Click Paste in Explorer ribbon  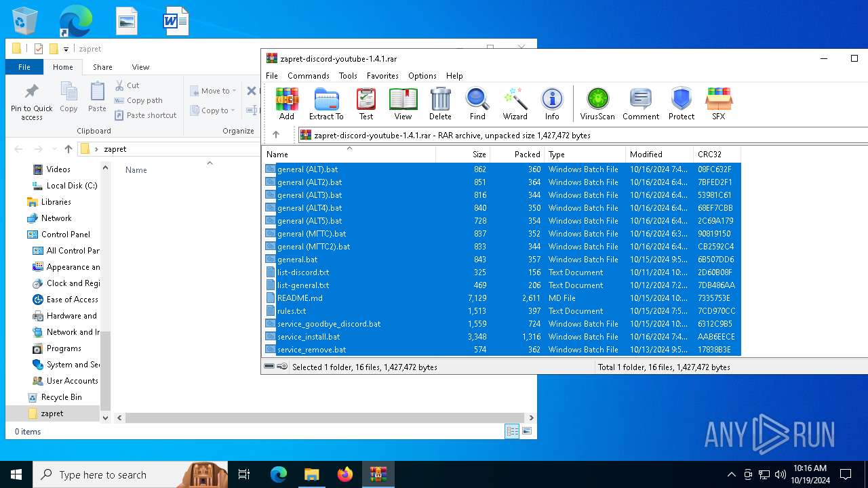(x=97, y=97)
